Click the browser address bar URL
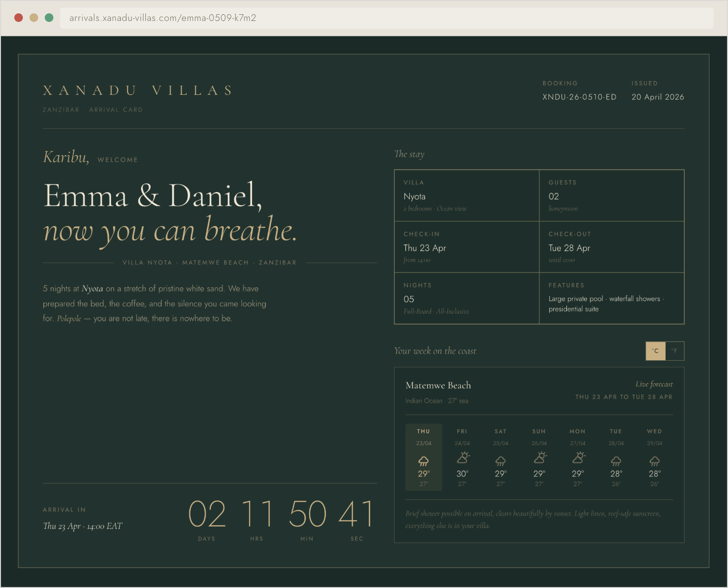 (x=163, y=18)
